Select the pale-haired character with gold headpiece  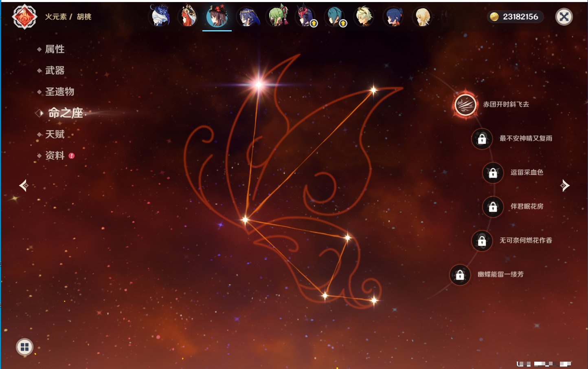(364, 17)
